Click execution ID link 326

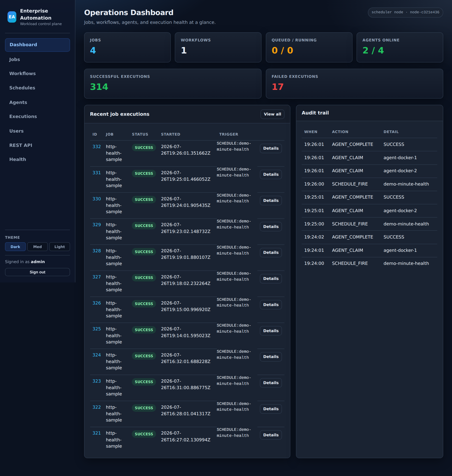coord(96,303)
